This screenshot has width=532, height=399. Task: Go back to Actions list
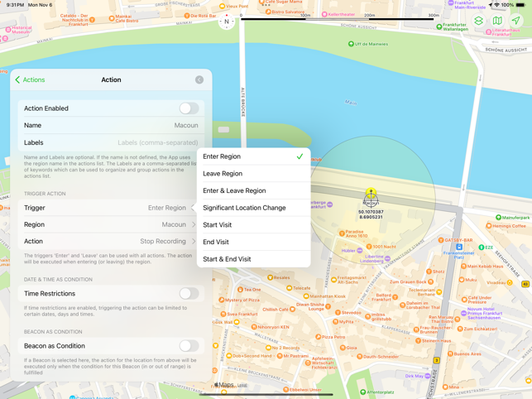(30, 79)
